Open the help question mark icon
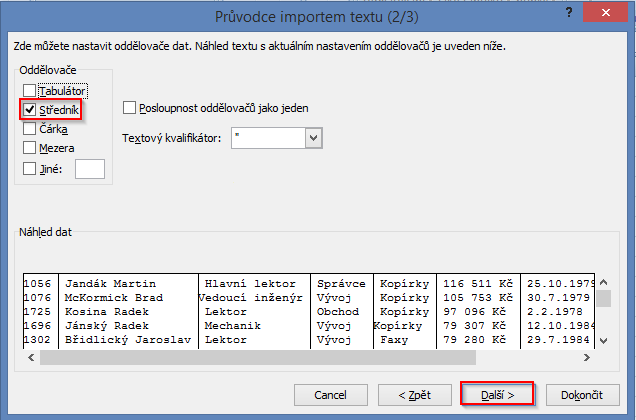Screen dimensions: 636x420 (x=569, y=13)
